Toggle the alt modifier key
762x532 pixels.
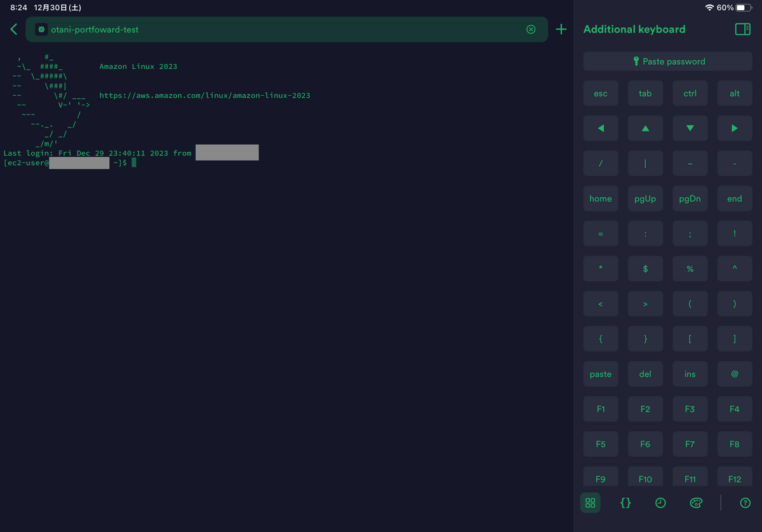(x=734, y=93)
